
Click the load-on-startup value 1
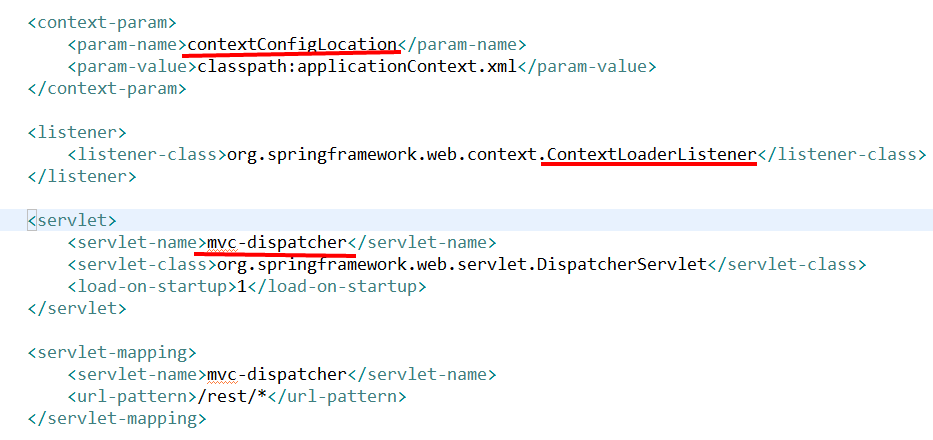point(242,286)
